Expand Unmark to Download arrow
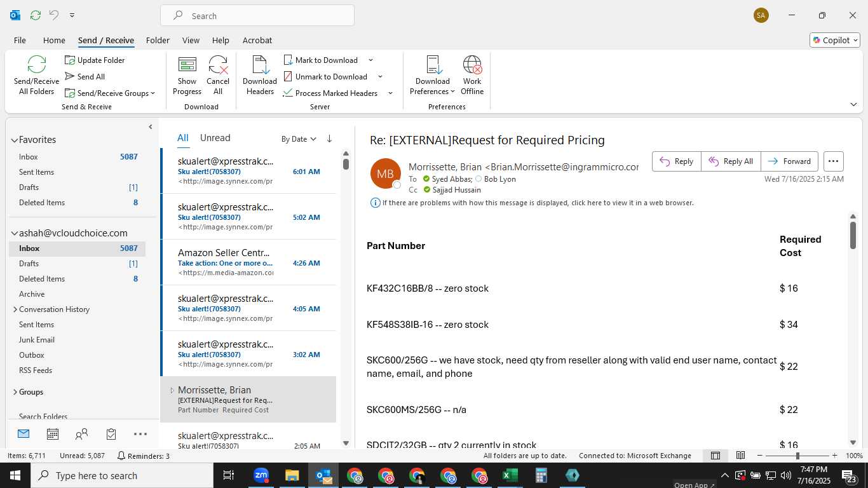 pos(380,77)
